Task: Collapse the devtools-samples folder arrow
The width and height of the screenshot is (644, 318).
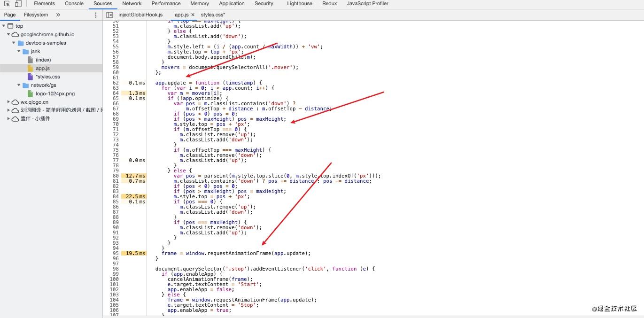Action: click(14, 43)
